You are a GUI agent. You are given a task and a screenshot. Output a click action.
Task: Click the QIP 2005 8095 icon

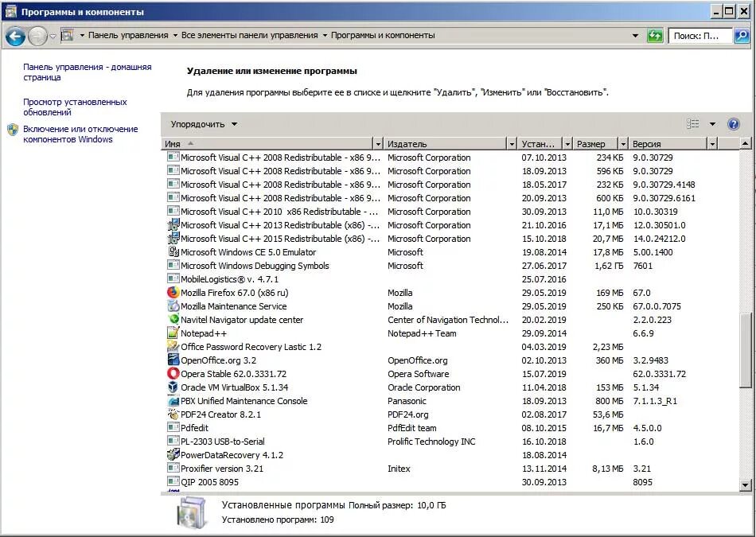(x=173, y=481)
